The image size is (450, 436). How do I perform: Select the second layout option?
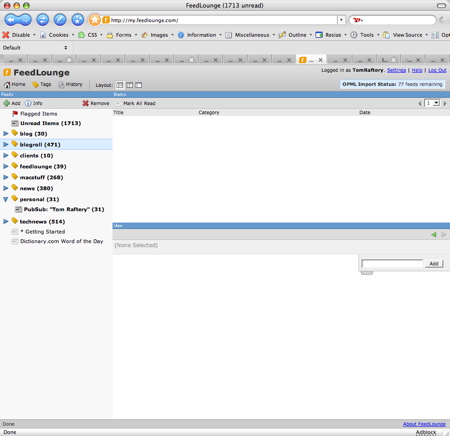point(129,85)
